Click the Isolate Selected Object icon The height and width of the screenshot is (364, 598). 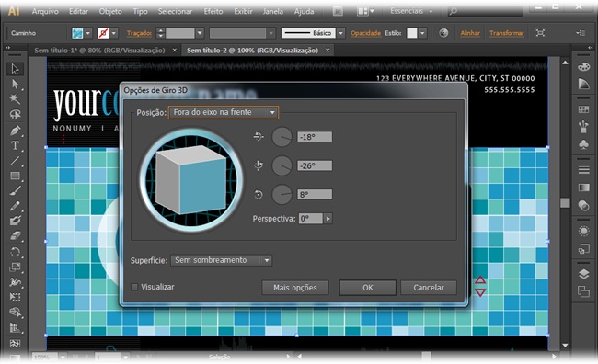(x=540, y=33)
